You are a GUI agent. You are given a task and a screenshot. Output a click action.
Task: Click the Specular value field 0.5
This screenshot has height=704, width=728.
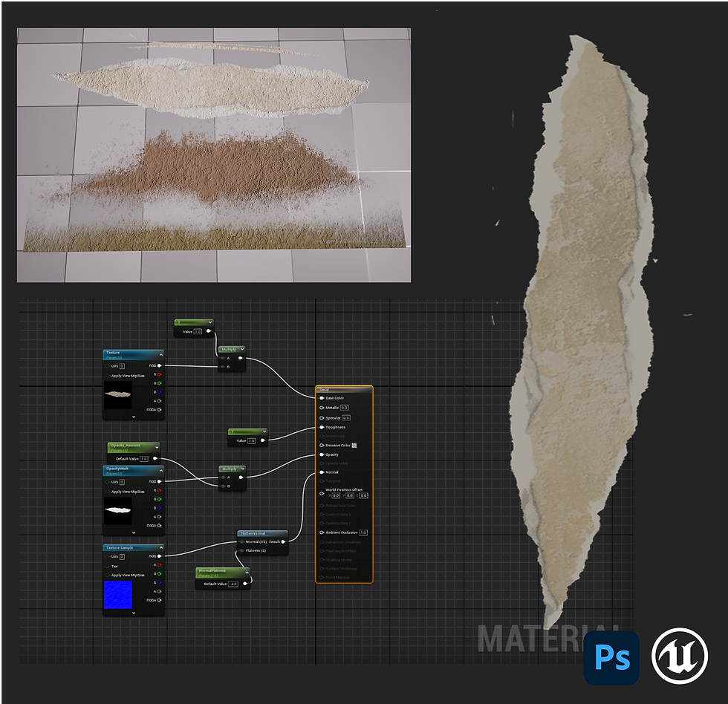pos(346,417)
